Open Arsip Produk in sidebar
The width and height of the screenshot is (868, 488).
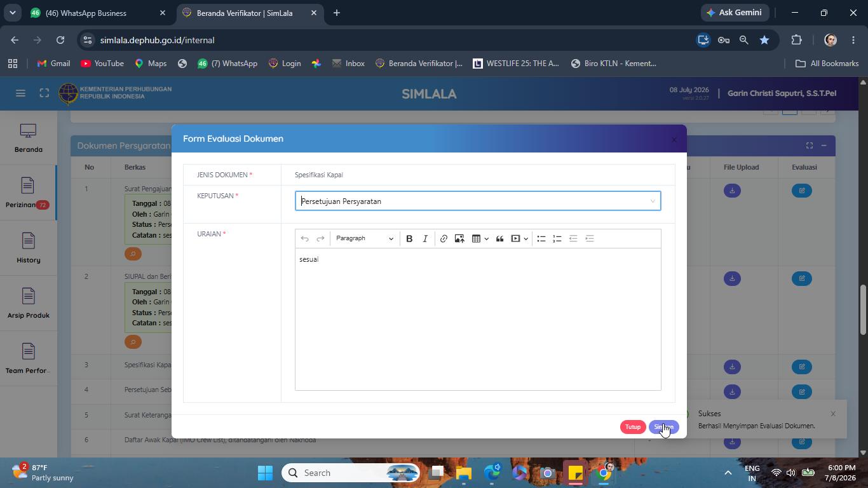[28, 304]
